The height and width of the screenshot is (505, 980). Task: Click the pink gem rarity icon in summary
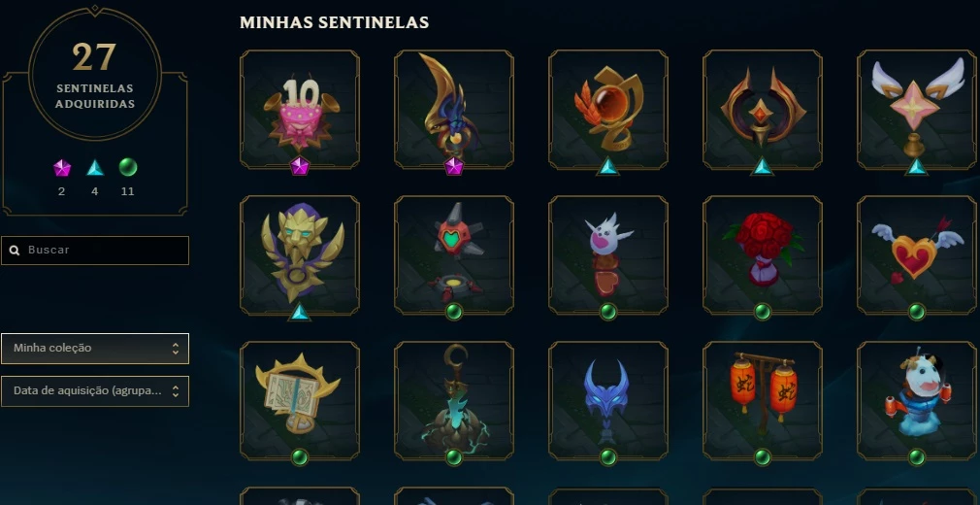[x=62, y=168]
